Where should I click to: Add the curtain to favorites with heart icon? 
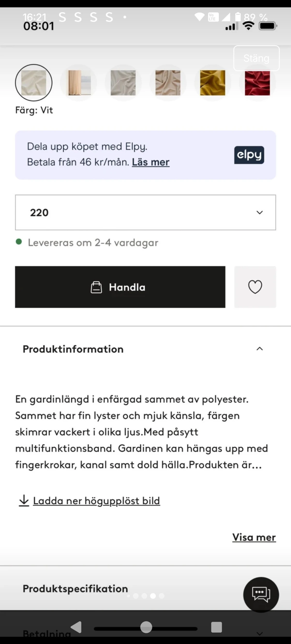click(255, 287)
